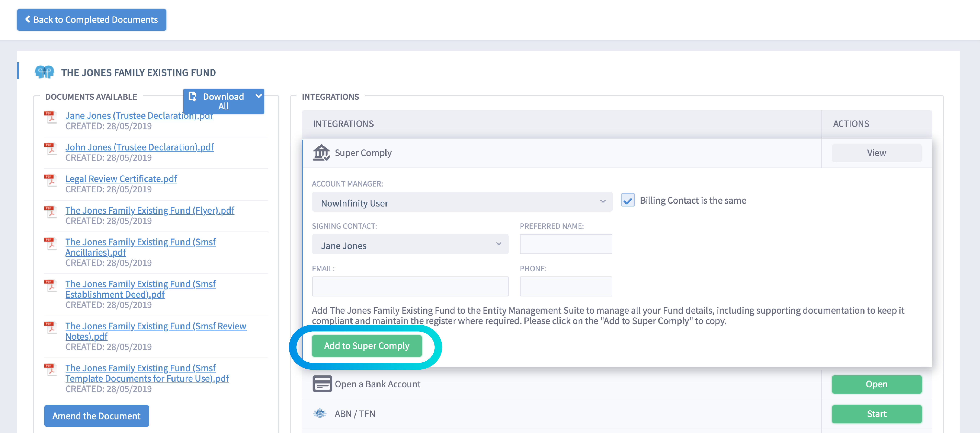Open the Jones Family Existing Fund Flyer pdf
Viewport: 980px width, 433px height.
click(149, 210)
